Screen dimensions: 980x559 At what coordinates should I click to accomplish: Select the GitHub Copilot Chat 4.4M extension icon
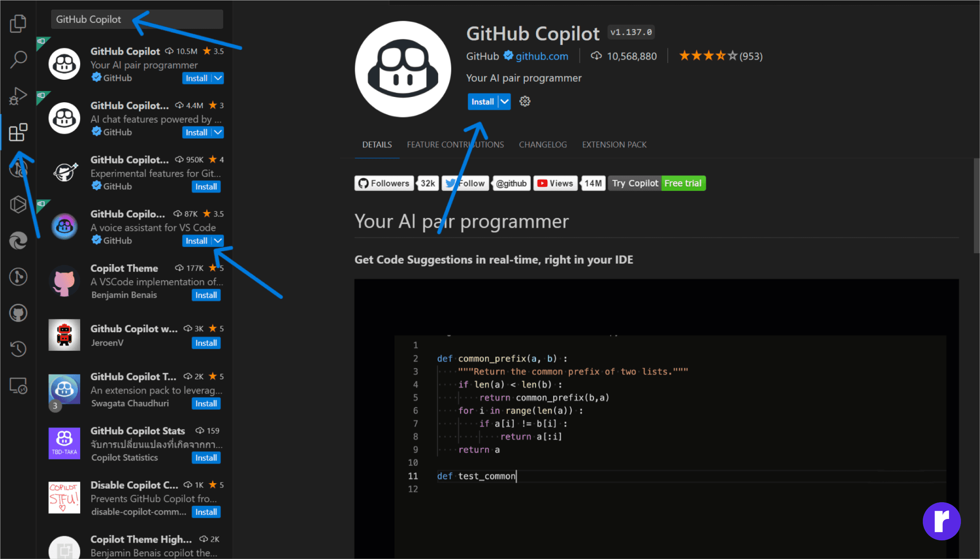click(x=64, y=118)
